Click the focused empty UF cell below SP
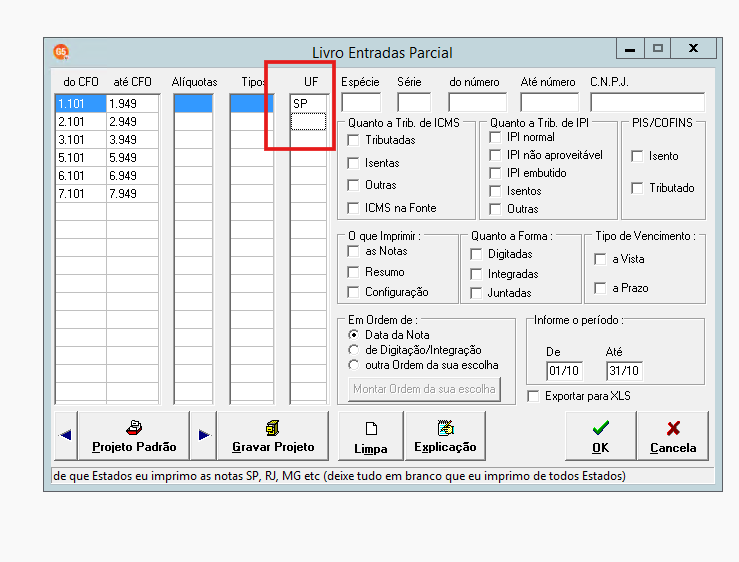 click(309, 122)
